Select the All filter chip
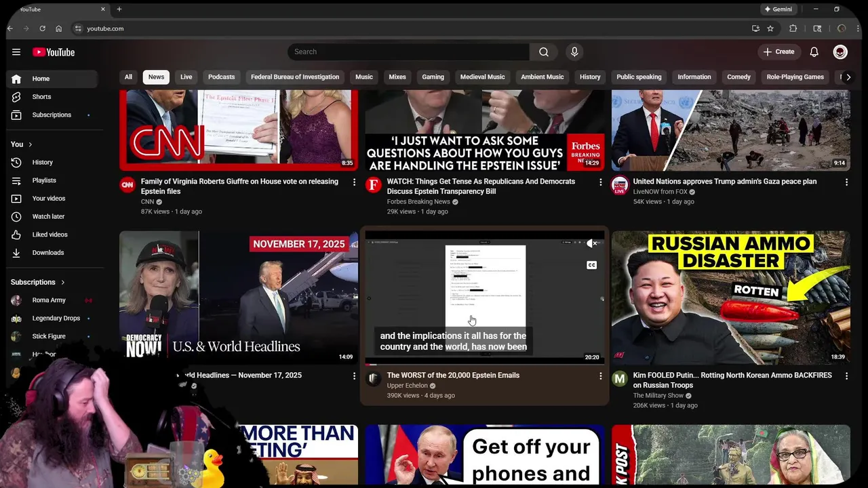868x488 pixels. click(x=128, y=77)
